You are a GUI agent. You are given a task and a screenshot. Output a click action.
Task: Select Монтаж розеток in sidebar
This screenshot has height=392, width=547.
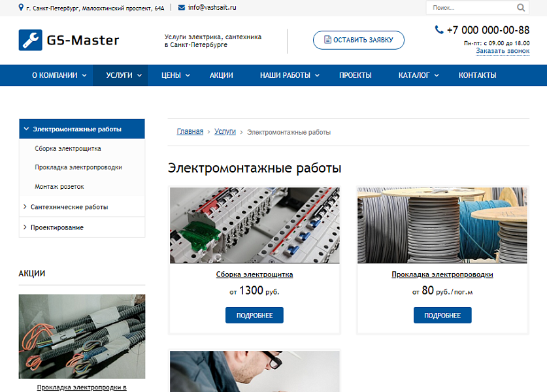[x=59, y=187]
